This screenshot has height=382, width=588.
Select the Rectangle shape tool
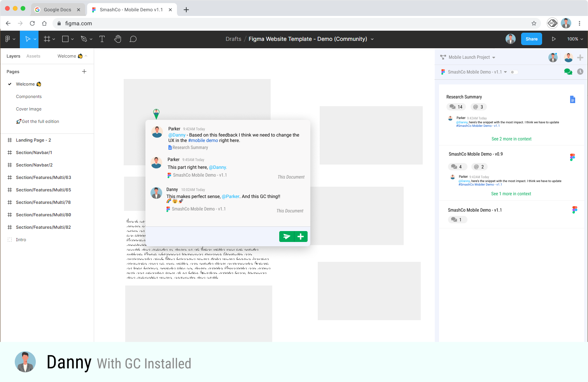pyautogui.click(x=65, y=39)
